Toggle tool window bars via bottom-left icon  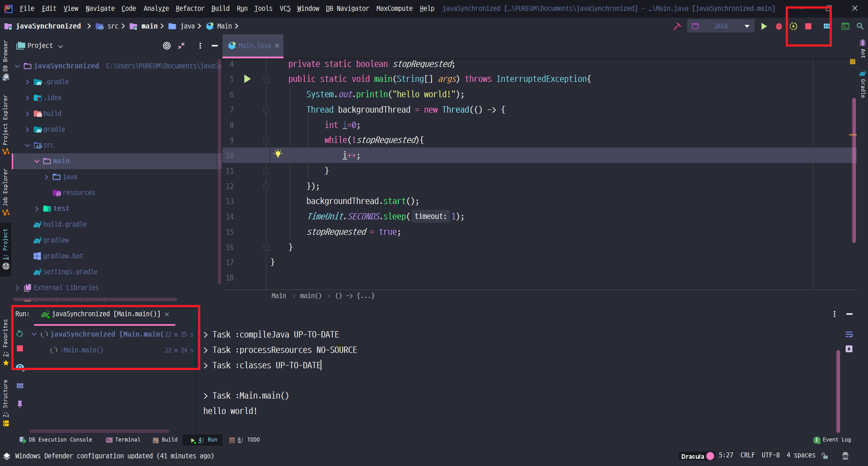[x=6, y=456]
